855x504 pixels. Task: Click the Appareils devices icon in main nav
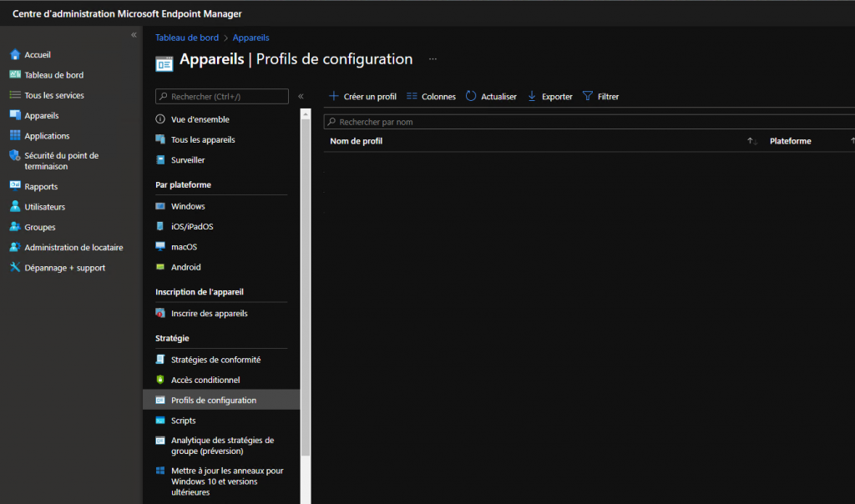[x=15, y=115]
